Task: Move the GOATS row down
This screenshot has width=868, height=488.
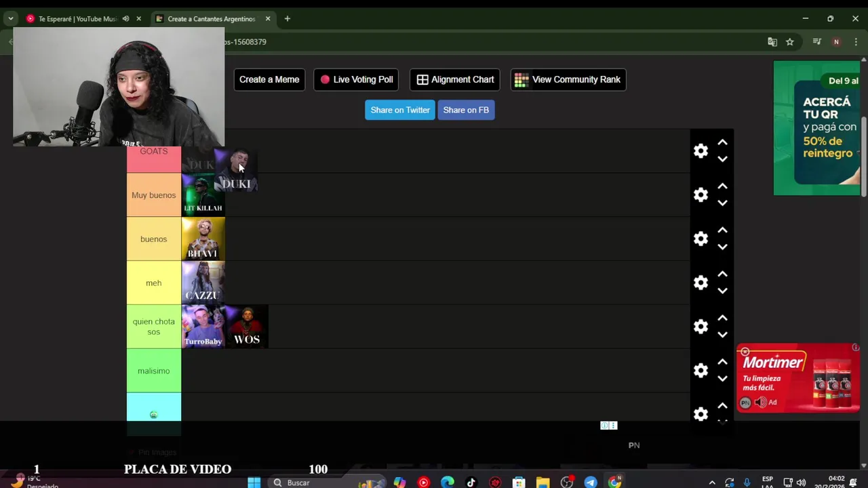Action: [722, 159]
